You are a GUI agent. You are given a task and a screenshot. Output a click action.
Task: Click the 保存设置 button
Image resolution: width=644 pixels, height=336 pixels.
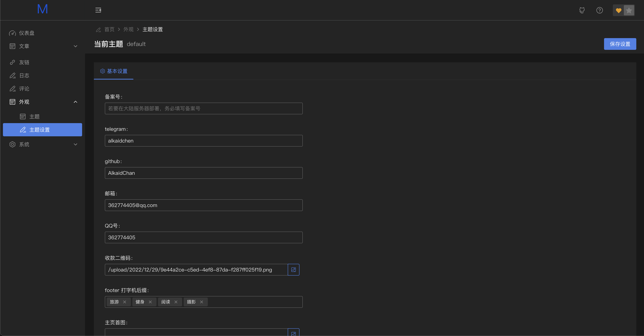(620, 44)
